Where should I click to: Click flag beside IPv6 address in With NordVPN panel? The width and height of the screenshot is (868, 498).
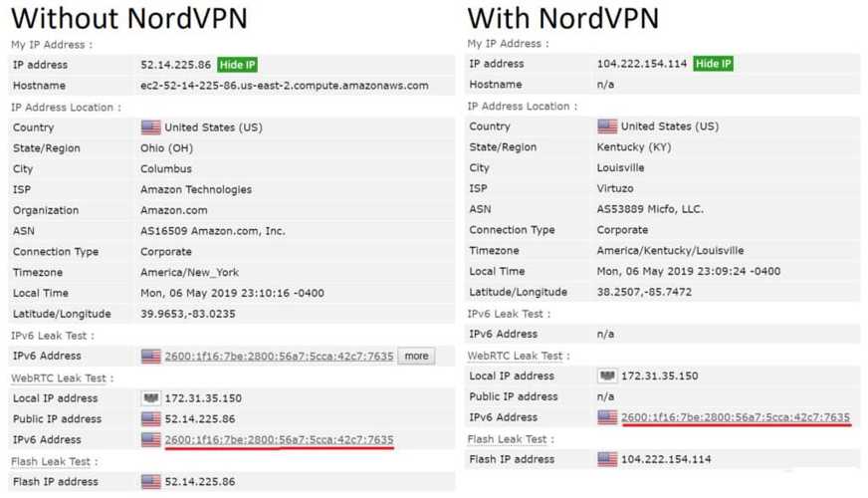607,417
